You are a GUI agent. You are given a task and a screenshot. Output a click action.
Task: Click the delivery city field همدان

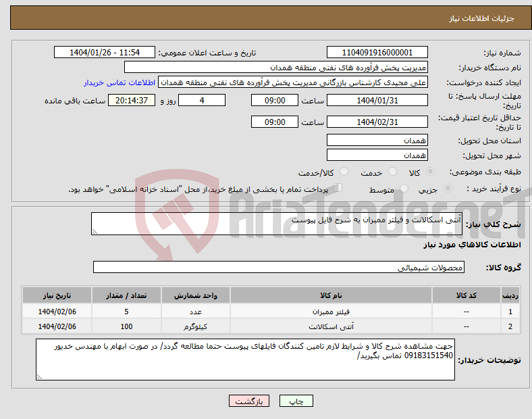coord(377,155)
